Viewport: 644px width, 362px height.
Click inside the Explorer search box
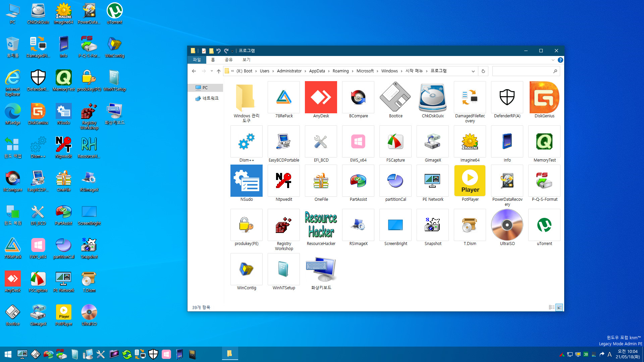click(526, 71)
